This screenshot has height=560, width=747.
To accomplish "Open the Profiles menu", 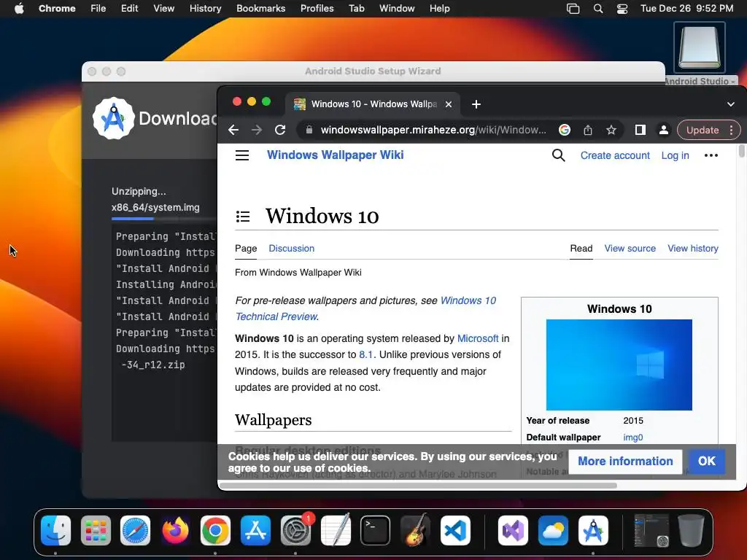I will [x=317, y=9].
